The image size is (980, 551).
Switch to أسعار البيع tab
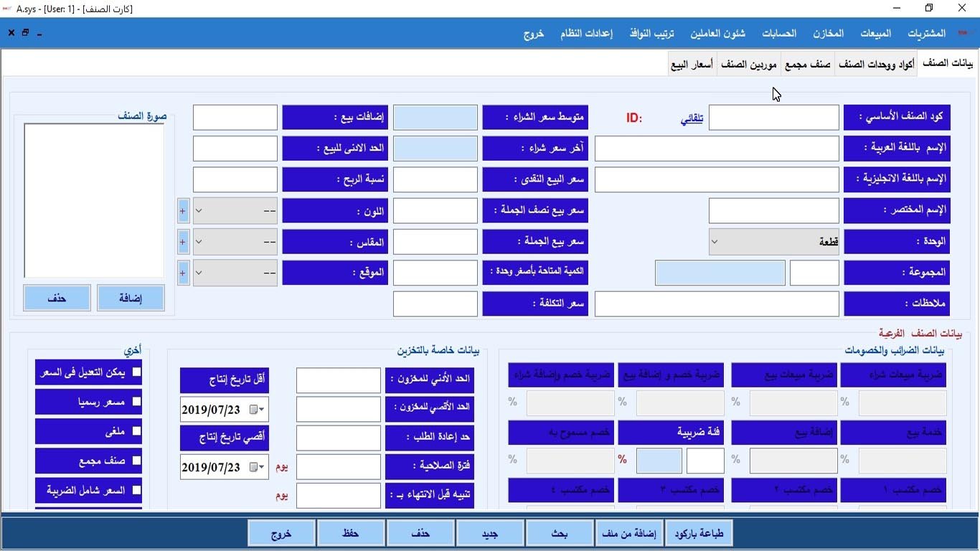(692, 65)
